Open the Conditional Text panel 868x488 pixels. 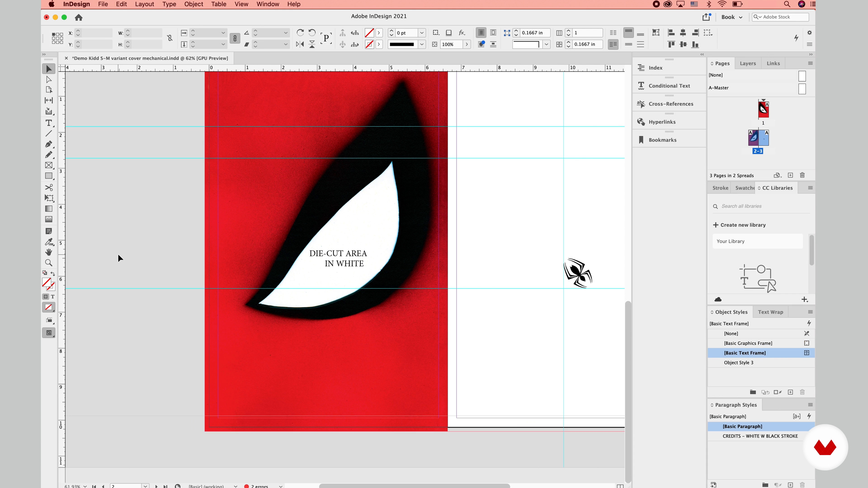tap(669, 86)
